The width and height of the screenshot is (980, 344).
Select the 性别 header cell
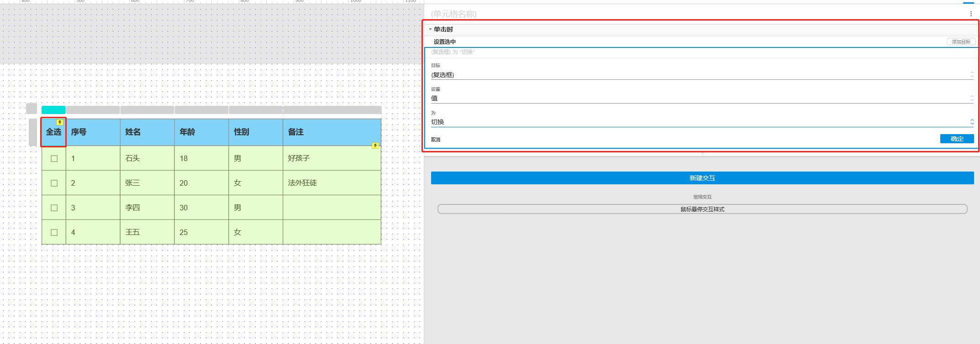tap(256, 132)
